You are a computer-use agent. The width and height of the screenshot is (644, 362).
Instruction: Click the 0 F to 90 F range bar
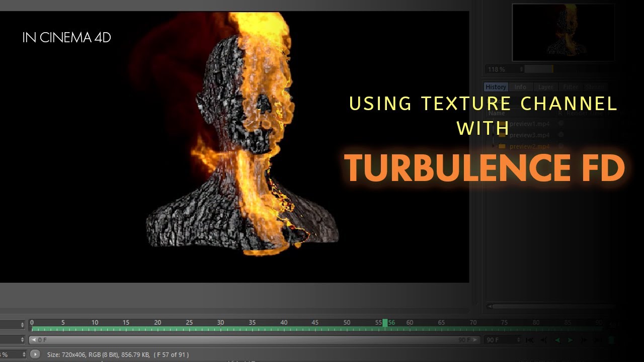255,340
